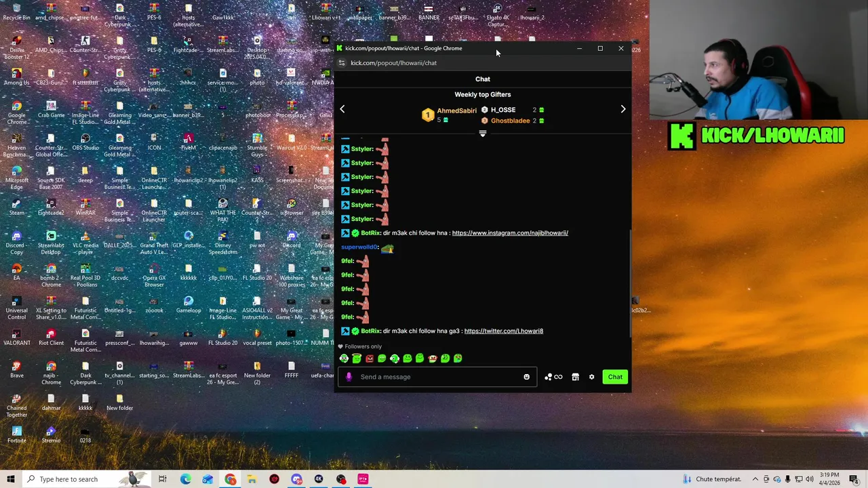Open the volume control in system tray
The image size is (868, 488).
(x=809, y=479)
